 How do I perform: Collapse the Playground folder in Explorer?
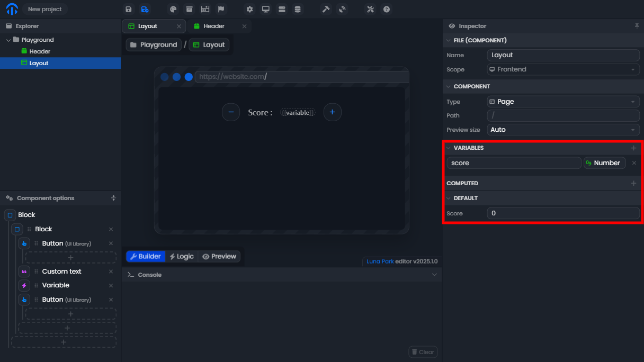point(8,40)
